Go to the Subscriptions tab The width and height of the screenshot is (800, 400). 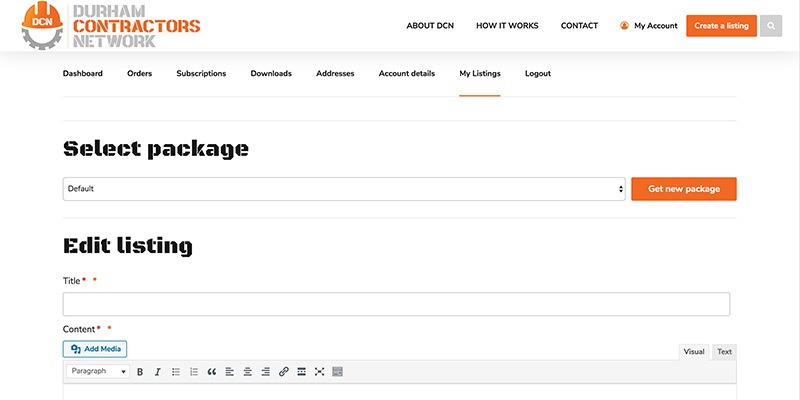click(201, 73)
